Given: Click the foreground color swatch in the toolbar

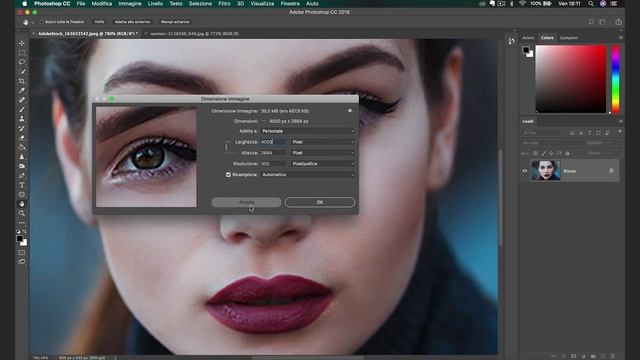Looking at the screenshot, I should click(x=19, y=238).
